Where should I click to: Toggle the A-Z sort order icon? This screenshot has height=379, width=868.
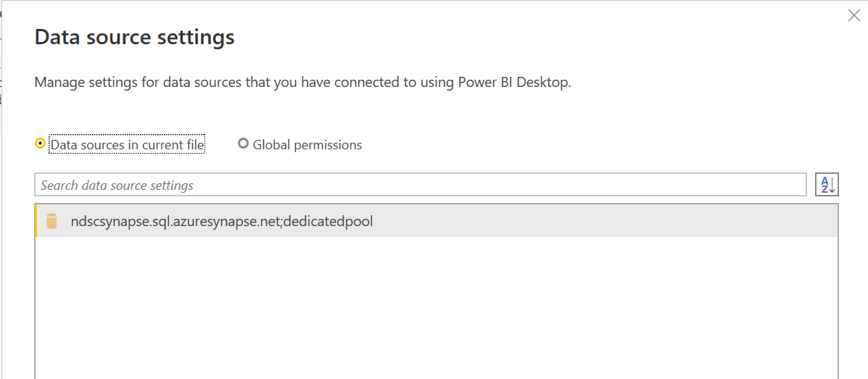(827, 184)
